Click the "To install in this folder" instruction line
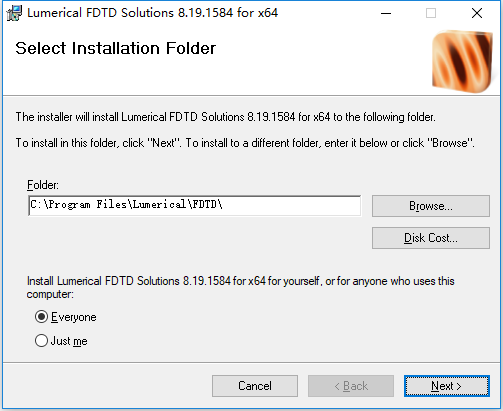503x411 pixels. [245, 143]
